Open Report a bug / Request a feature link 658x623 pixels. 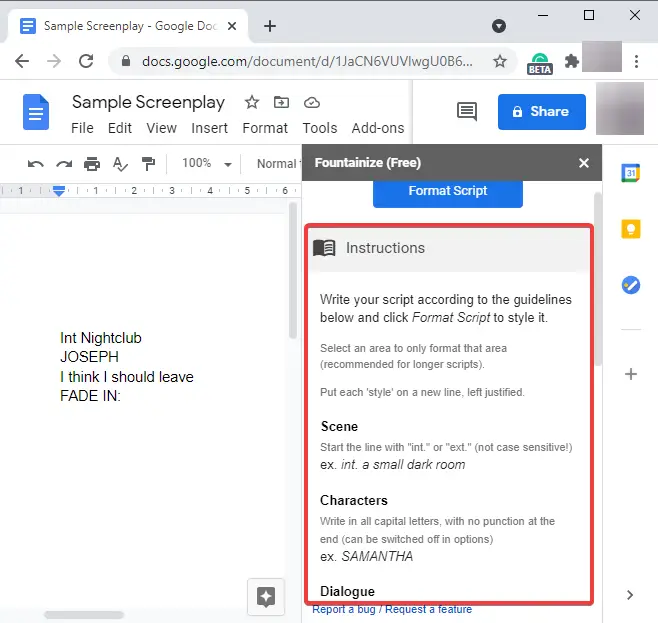(392, 609)
